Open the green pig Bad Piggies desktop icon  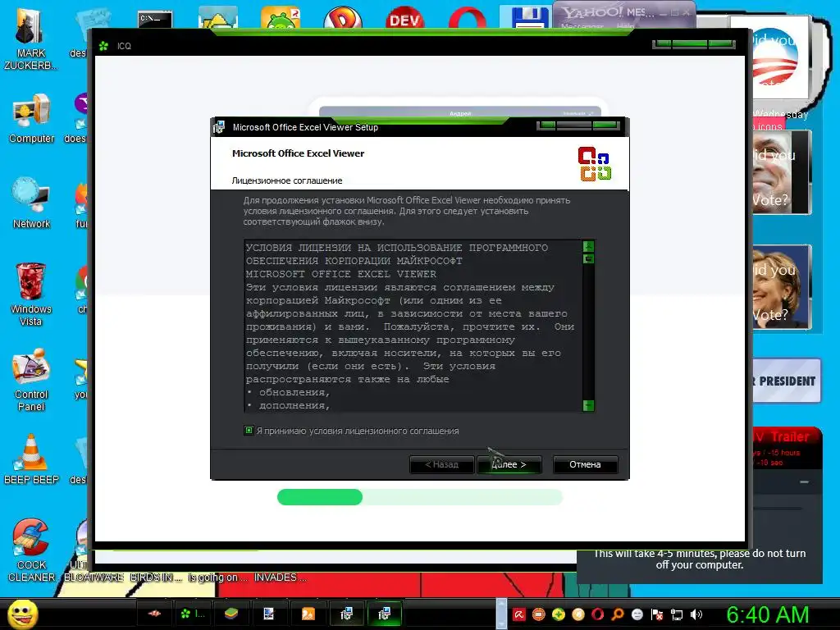(x=281, y=18)
